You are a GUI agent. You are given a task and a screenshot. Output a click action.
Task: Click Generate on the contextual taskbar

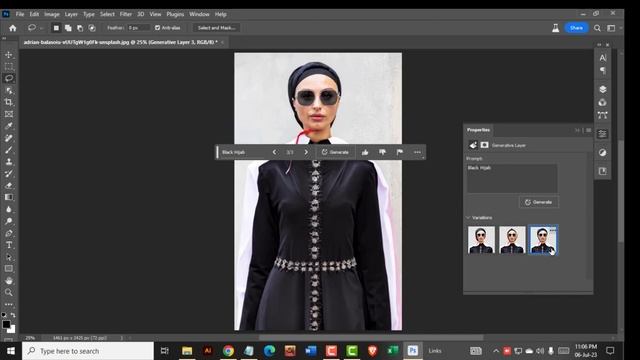335,152
